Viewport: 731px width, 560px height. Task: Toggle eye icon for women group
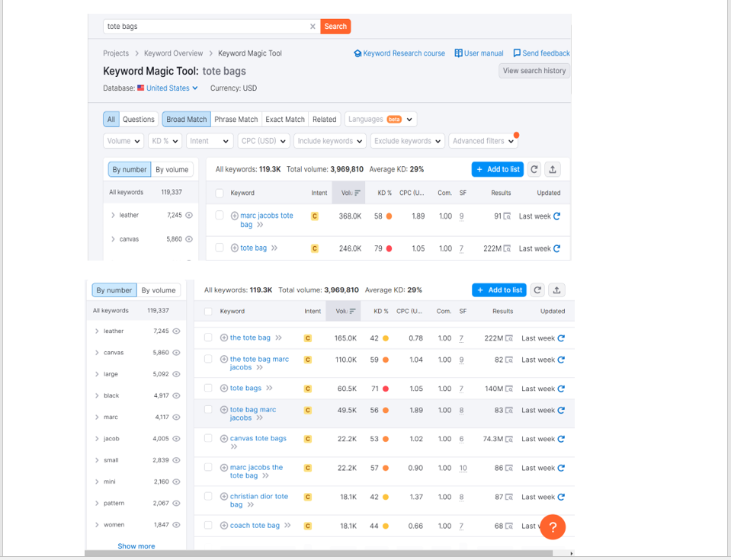pos(176,525)
